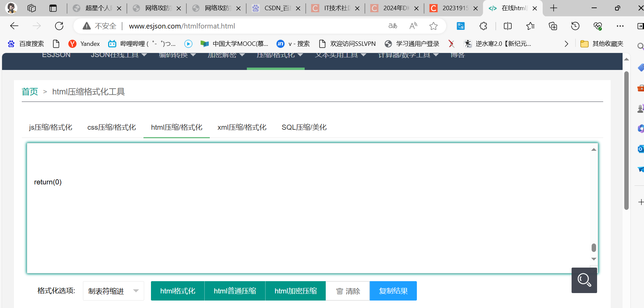Open the 中国大学MOOC bookmark
Viewport: 644px width, 308px height.
click(234, 43)
